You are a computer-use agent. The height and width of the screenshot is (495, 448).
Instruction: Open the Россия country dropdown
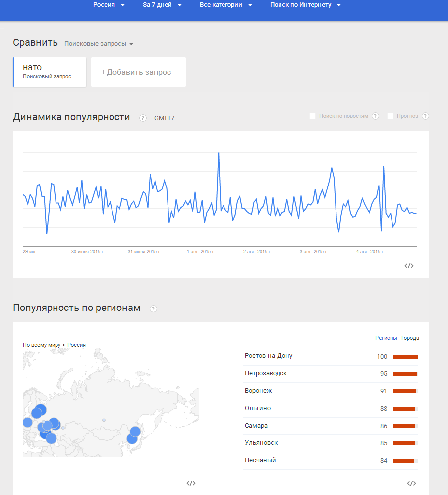coord(109,5)
